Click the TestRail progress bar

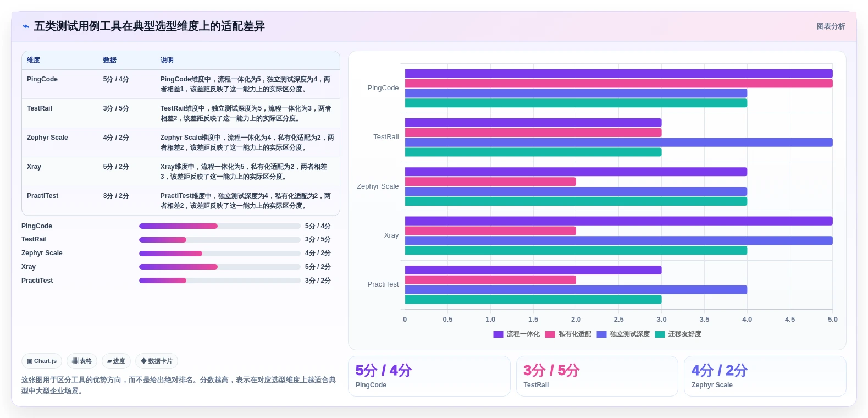pyautogui.click(x=220, y=240)
